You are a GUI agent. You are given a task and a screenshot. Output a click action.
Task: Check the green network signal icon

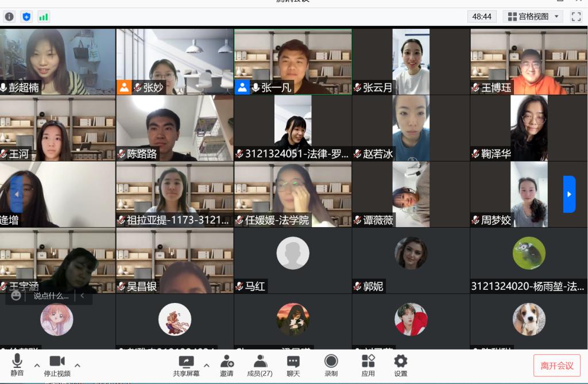pos(44,17)
